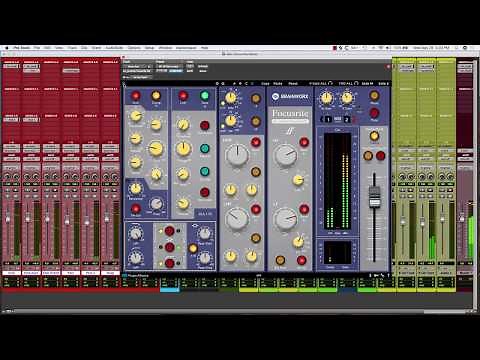Screen dimensions: 480x360
Task: Click the left arrow of the channel selector
Action: point(322,119)
